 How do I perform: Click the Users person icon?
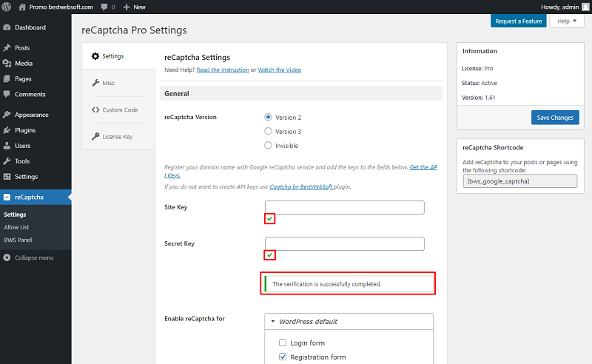[7, 145]
